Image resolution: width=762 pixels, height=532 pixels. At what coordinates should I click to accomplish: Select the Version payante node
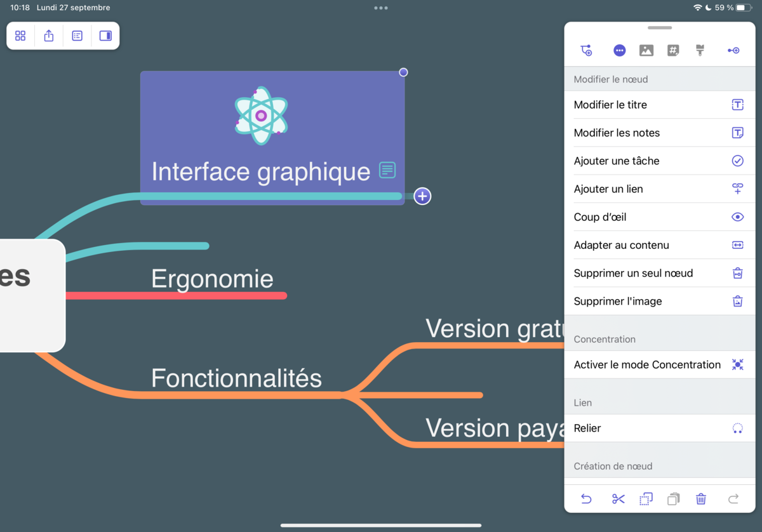pyautogui.click(x=495, y=429)
